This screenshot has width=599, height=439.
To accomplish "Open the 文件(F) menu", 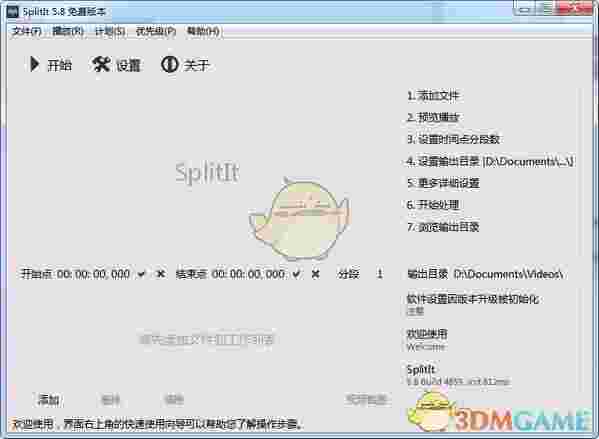I will 26,31.
